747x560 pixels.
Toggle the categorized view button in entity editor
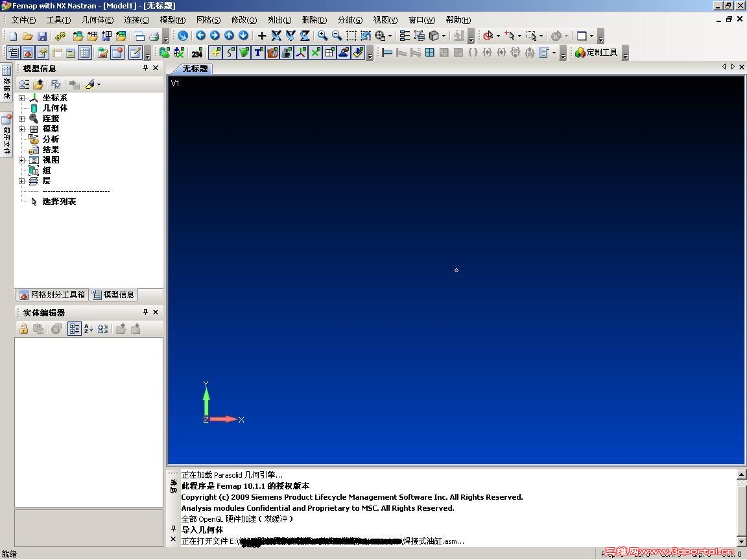pos(75,329)
